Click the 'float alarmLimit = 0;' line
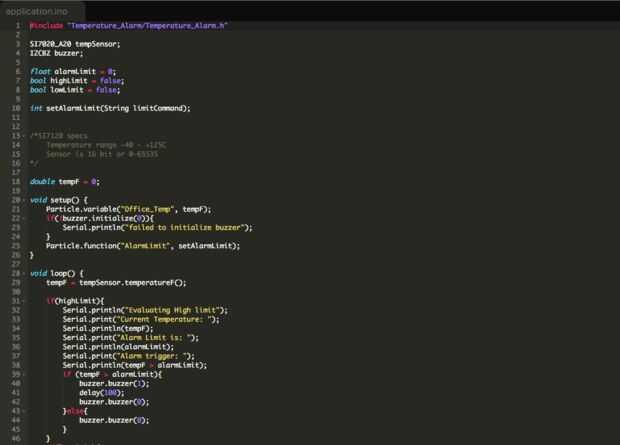 pyautogui.click(x=73, y=72)
